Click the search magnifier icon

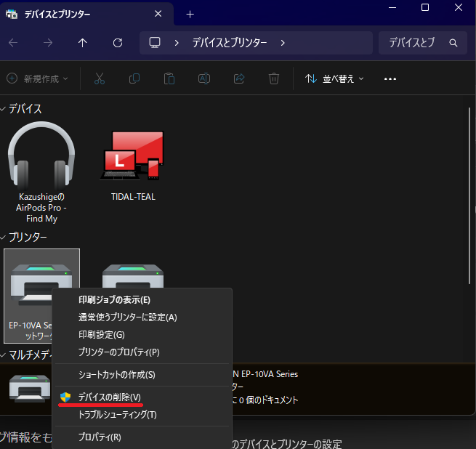453,43
